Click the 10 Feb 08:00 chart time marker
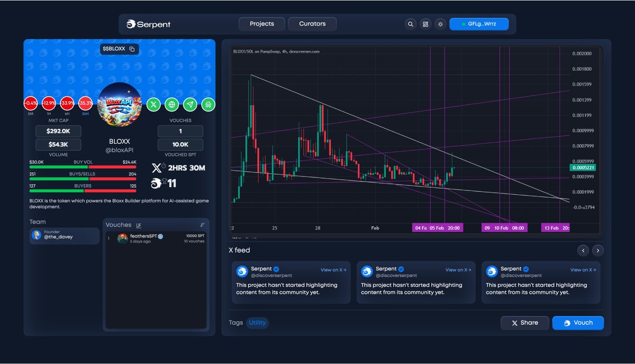The width and height of the screenshot is (635, 364). (509, 228)
